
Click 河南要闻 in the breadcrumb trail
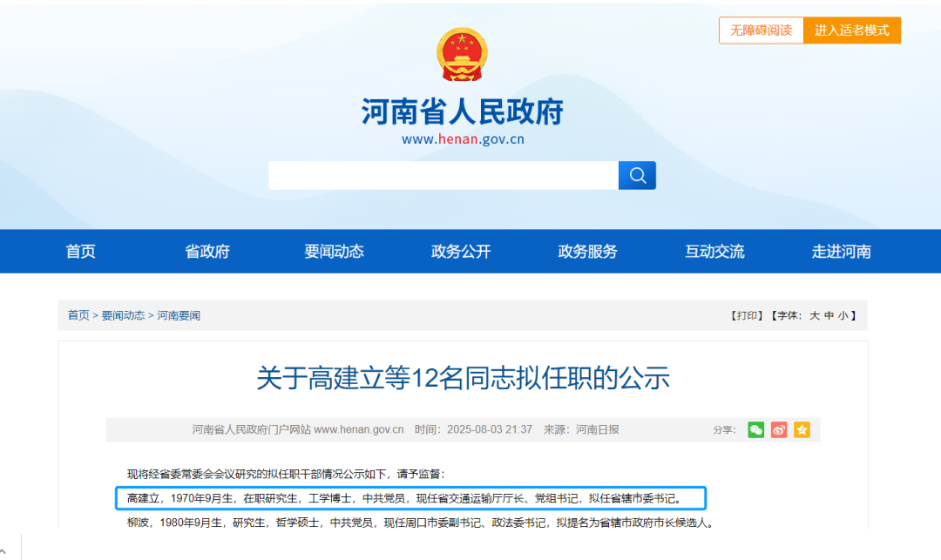click(179, 315)
